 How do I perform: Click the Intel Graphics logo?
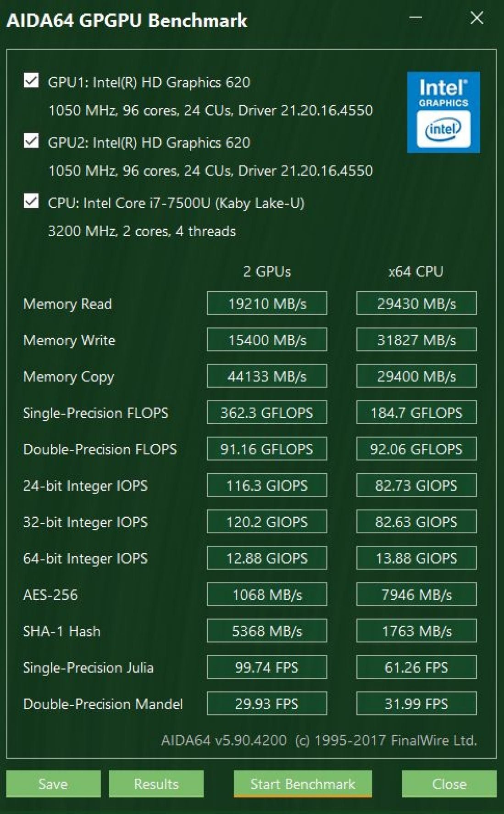[x=443, y=112]
